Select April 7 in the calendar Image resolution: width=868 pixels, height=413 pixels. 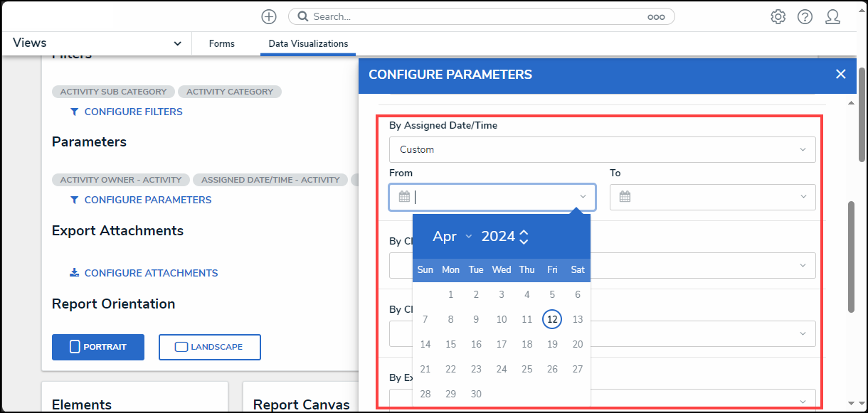[x=425, y=320]
